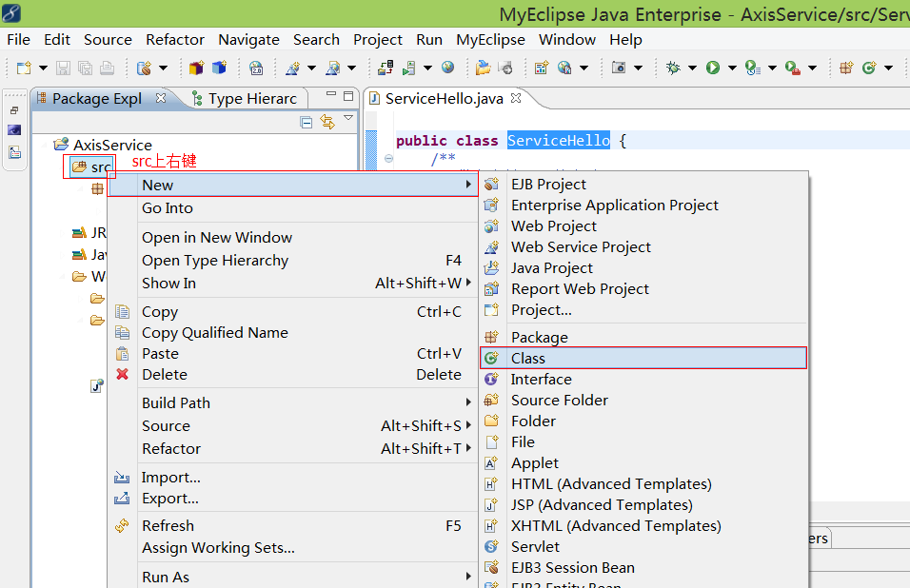Click the Save toolbar icon
This screenshot has width=910, height=588.
click(63, 68)
